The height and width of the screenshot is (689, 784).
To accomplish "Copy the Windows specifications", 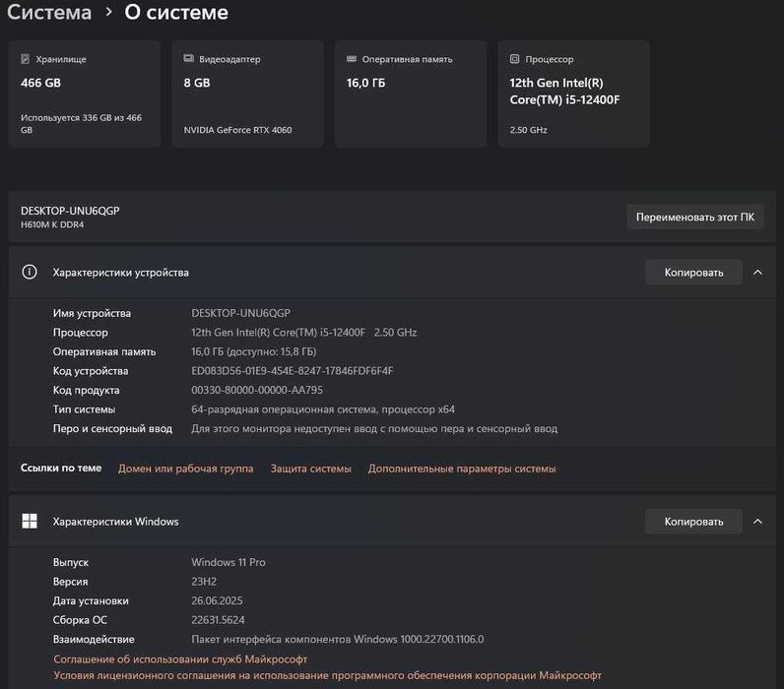I will pyautogui.click(x=693, y=522).
